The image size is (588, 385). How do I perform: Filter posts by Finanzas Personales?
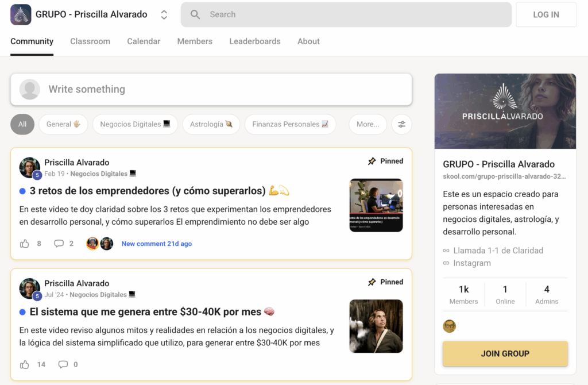[x=290, y=124]
